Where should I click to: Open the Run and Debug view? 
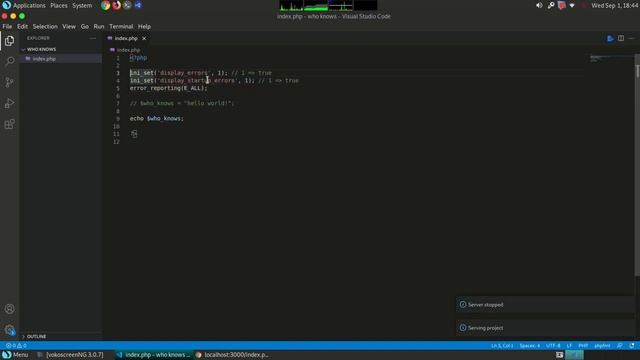[x=9, y=103]
